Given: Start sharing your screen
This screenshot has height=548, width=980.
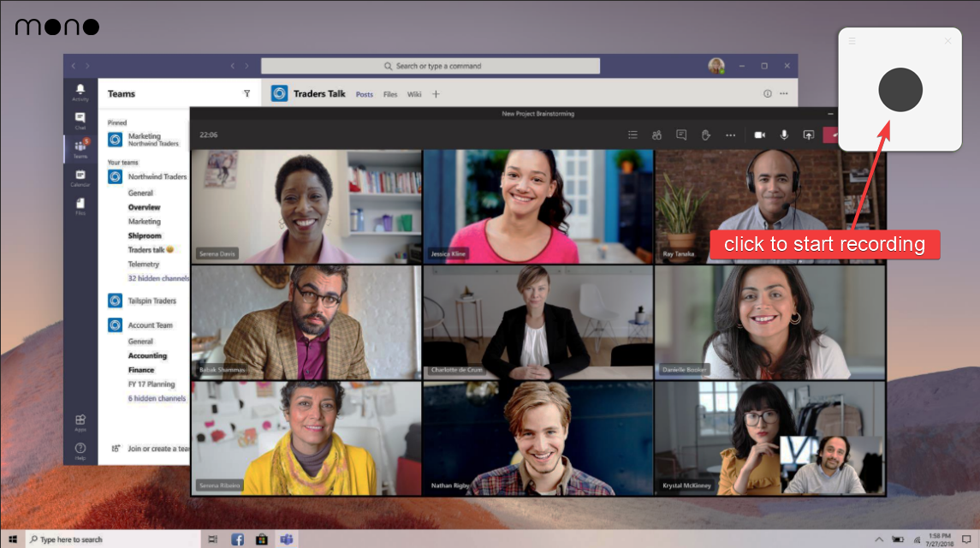Looking at the screenshot, I should click(808, 134).
